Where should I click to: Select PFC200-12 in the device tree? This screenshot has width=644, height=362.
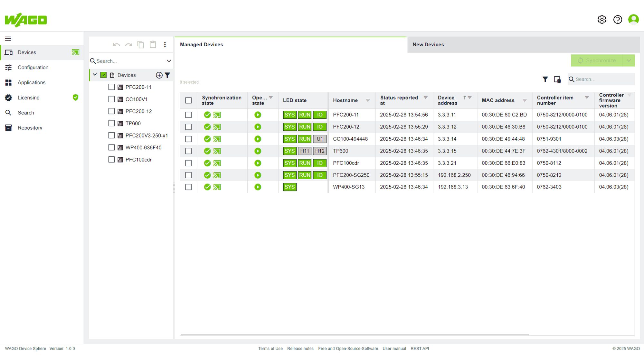tap(138, 111)
